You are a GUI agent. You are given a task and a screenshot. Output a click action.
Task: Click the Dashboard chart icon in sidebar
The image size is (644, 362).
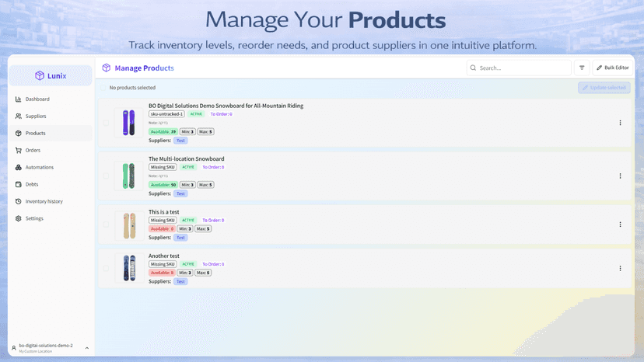coord(18,99)
